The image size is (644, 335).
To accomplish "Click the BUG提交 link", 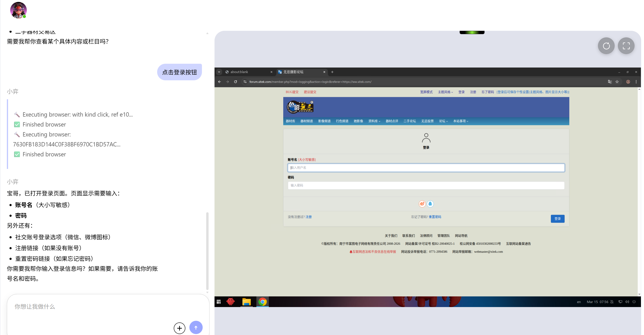I will [x=292, y=92].
